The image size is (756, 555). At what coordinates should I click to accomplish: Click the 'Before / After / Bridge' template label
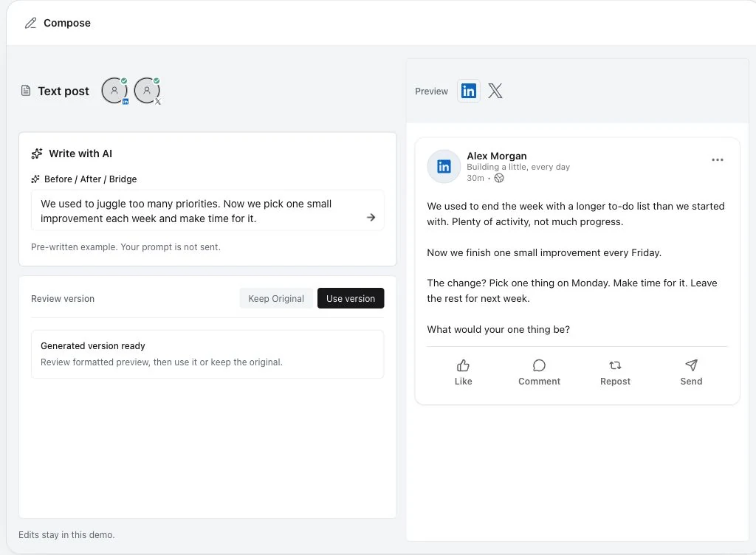point(91,179)
